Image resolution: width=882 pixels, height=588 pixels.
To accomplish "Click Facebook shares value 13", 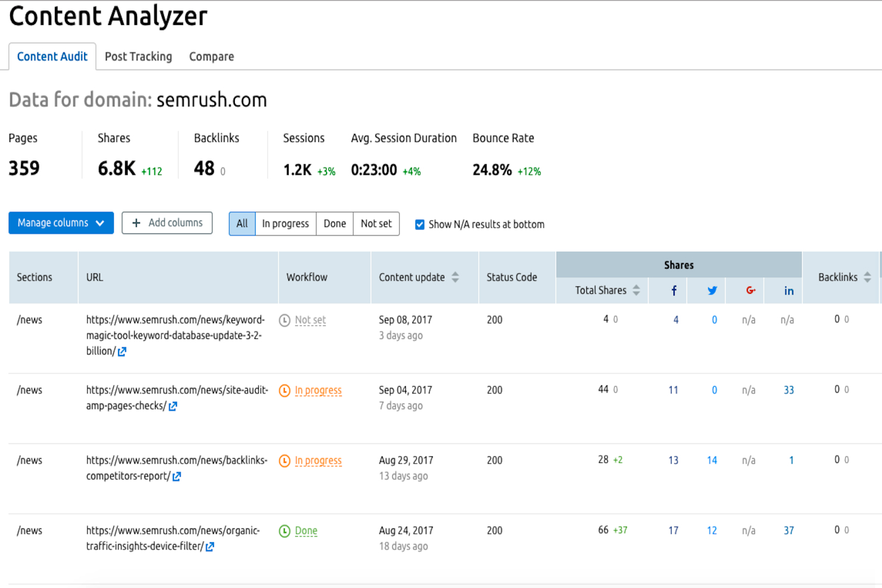I will tap(673, 461).
